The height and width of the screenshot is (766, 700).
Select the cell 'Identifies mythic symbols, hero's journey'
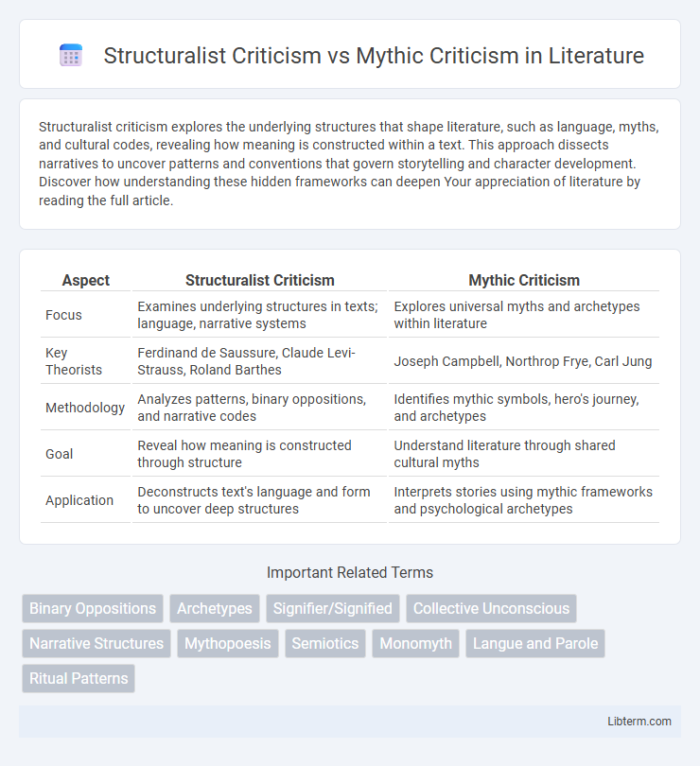click(524, 408)
